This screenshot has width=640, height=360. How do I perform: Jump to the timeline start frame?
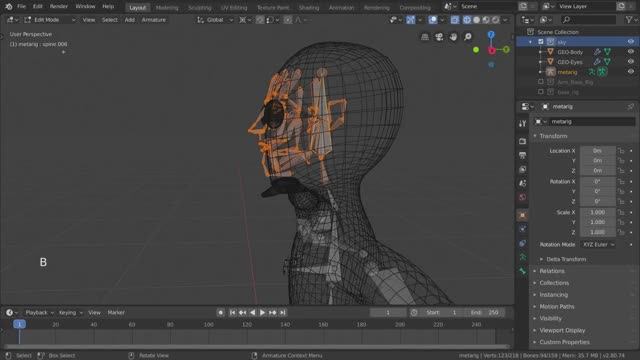click(x=232, y=313)
